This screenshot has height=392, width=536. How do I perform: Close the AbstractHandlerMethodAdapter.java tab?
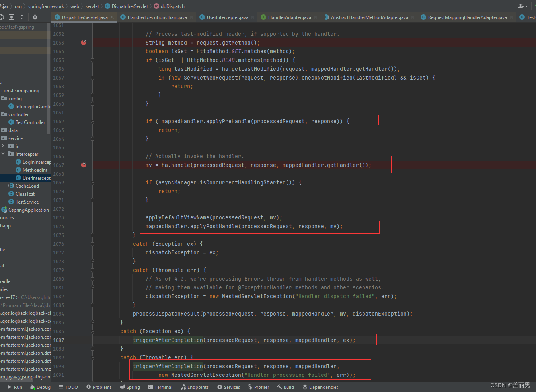pos(413,17)
